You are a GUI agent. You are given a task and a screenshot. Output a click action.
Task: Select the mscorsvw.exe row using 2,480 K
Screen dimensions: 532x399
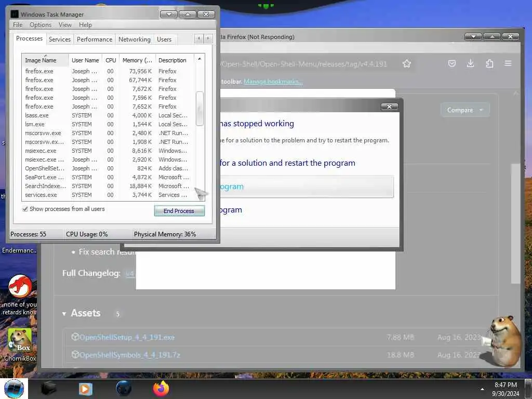(x=109, y=133)
